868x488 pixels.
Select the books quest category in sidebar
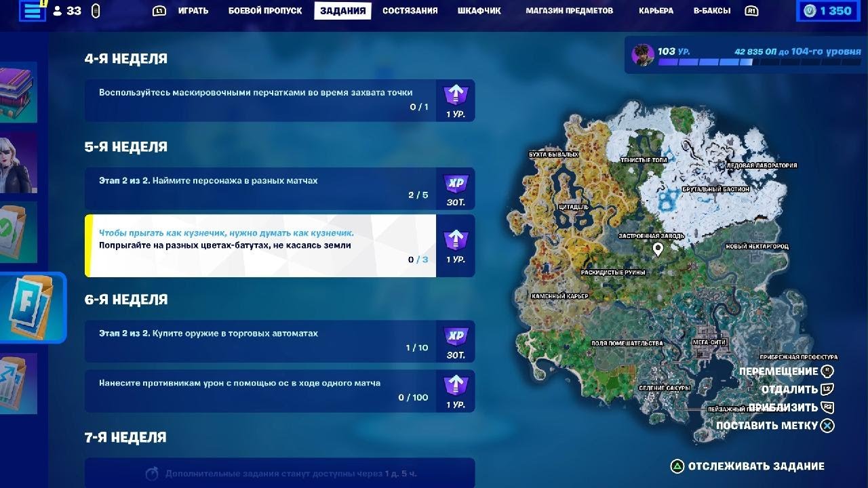[18, 92]
